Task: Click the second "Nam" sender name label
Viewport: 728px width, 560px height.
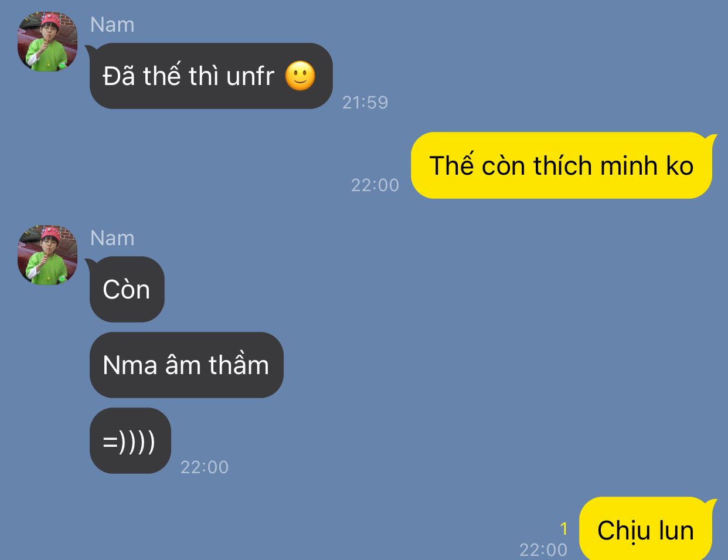Action: point(113,238)
